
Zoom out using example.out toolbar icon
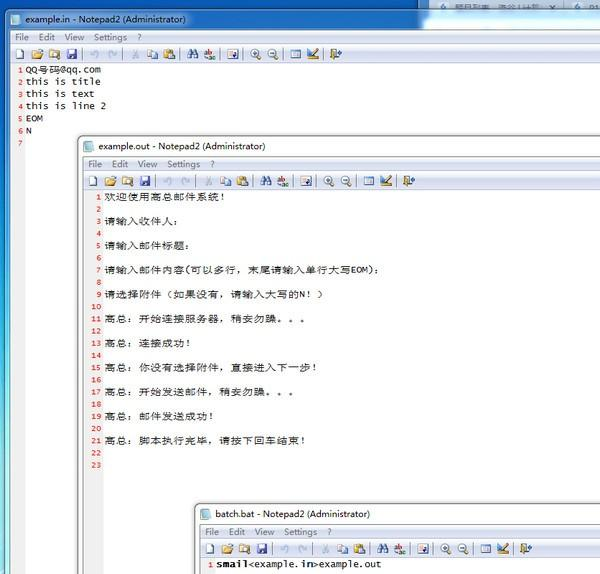(x=346, y=181)
